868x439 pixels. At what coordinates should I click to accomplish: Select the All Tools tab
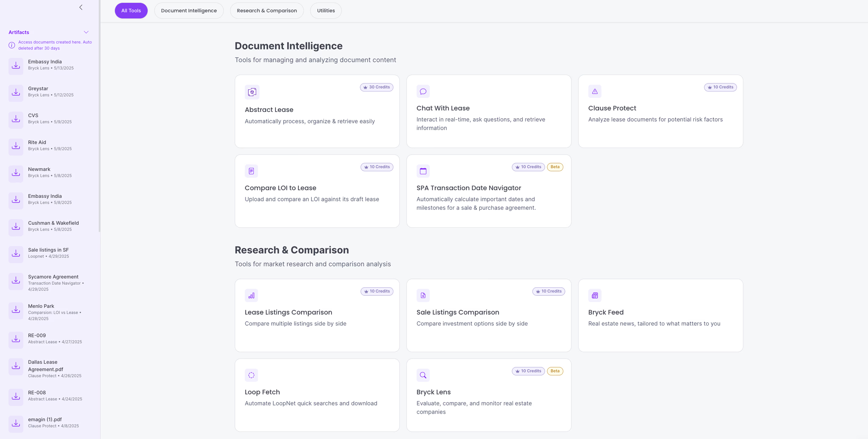131,11
